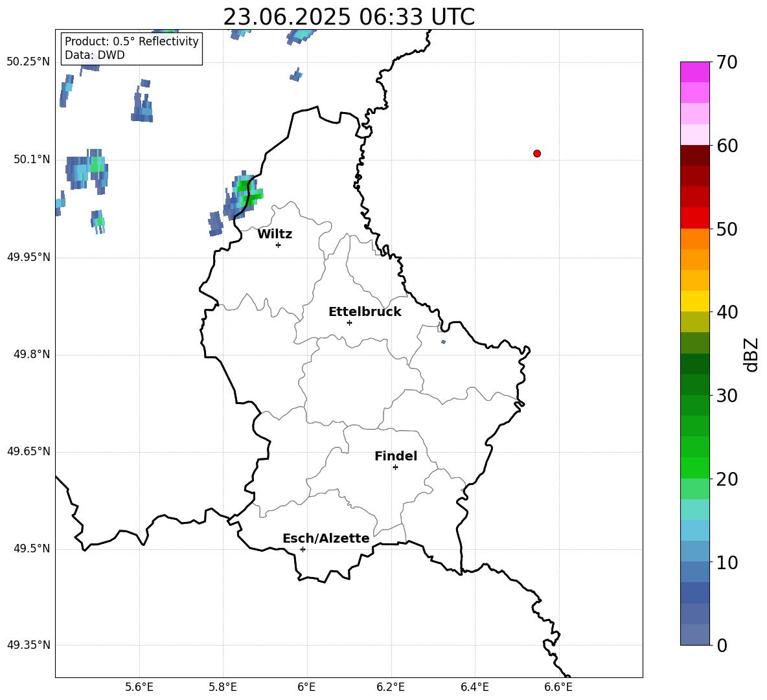Click the colorbar tick label 60
The width and height of the screenshot is (767, 700).
coord(727,146)
